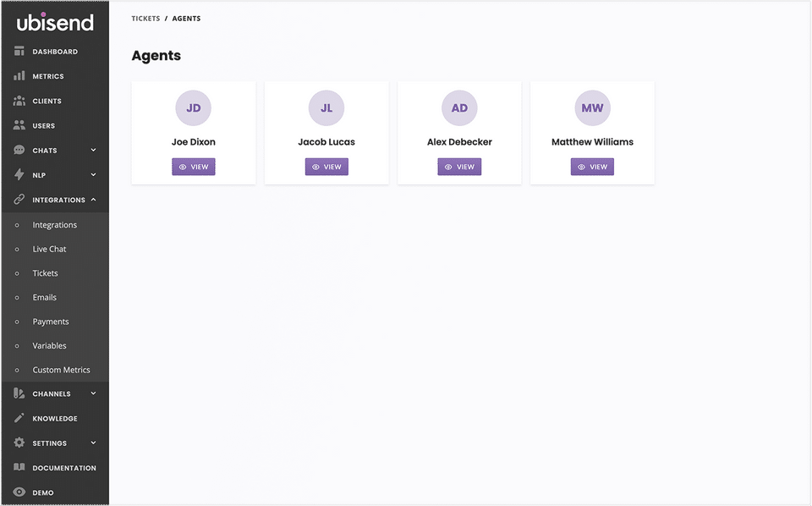Expand the NLP submenu chevron
The height and width of the screenshot is (506, 812).
[x=93, y=174]
